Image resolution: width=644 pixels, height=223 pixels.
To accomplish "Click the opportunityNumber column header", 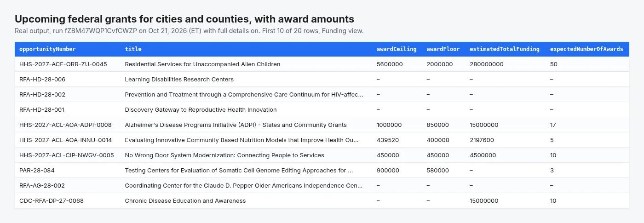I will pos(47,49).
